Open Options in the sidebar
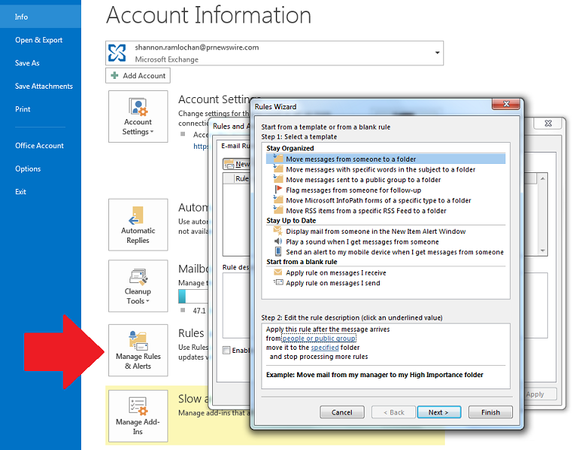 pyautogui.click(x=28, y=169)
